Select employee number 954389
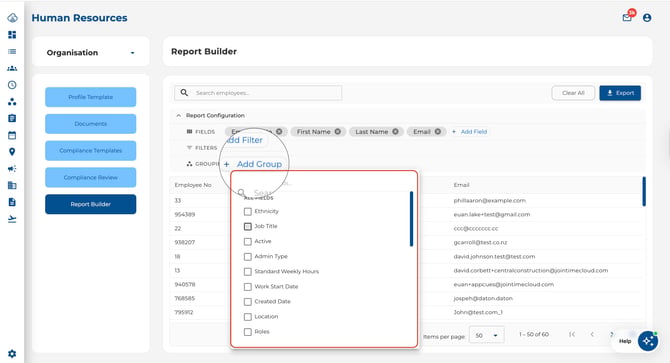 pos(185,214)
